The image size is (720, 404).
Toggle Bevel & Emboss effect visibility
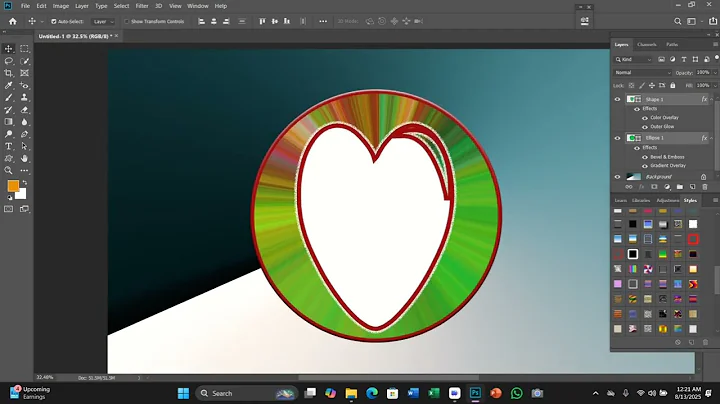[645, 157]
